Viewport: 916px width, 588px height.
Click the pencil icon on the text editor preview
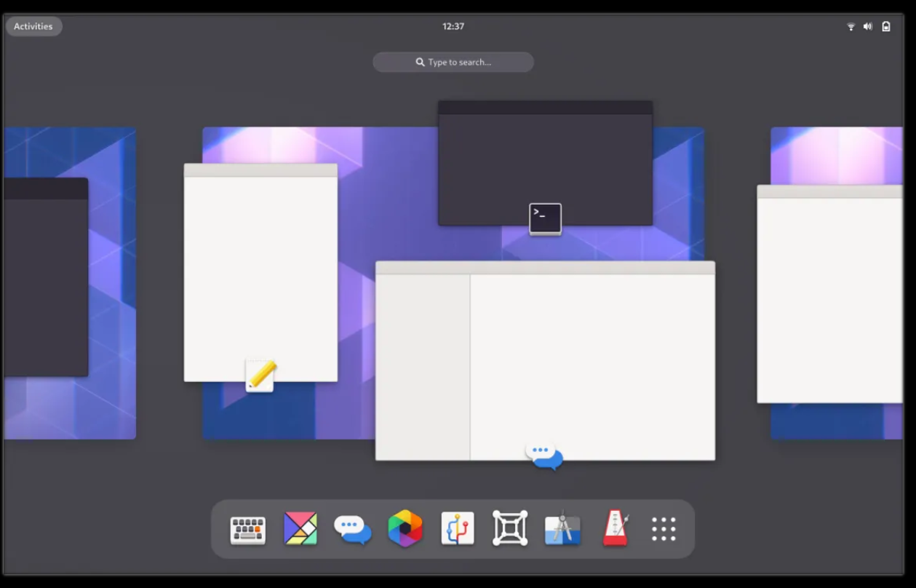tap(260, 376)
